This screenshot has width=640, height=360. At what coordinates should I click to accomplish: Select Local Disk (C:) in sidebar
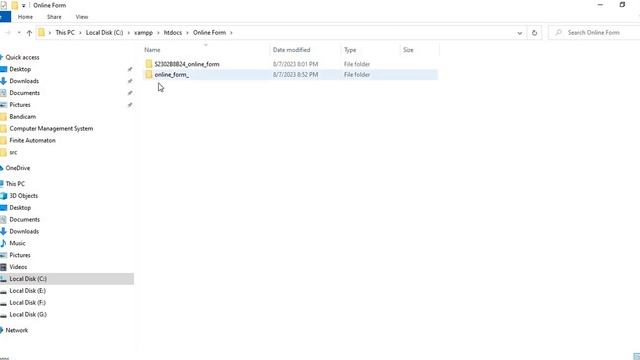coord(28,279)
